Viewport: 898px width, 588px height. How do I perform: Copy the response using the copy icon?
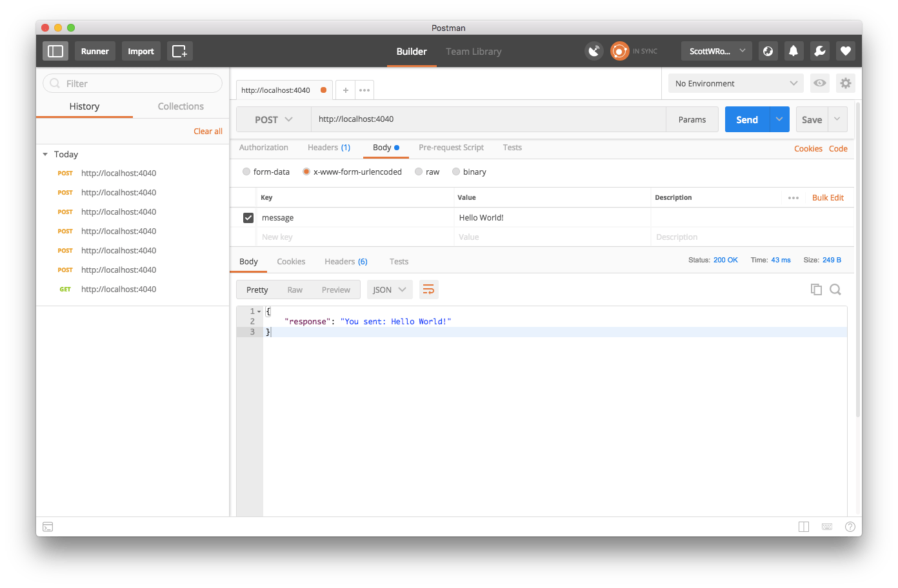(x=816, y=289)
